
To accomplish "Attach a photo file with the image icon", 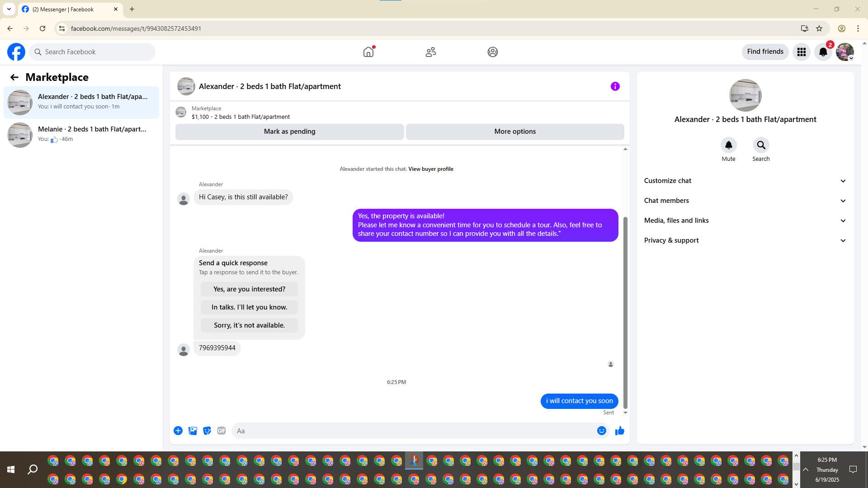I will [x=193, y=431].
